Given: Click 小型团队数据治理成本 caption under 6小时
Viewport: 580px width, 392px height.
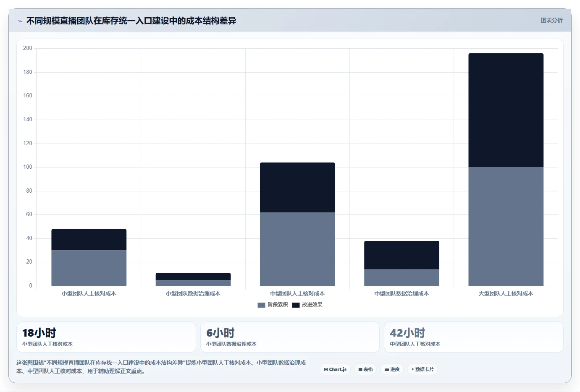Looking at the screenshot, I should pyautogui.click(x=231, y=344).
